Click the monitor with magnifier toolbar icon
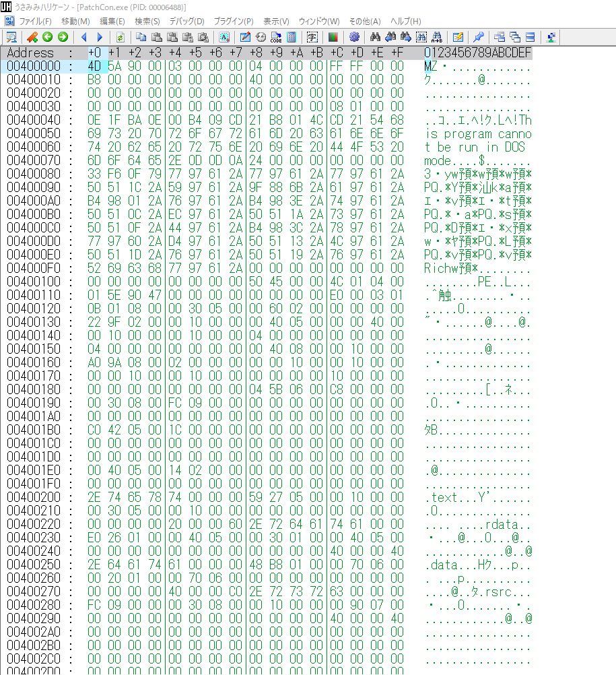 click(x=11, y=38)
